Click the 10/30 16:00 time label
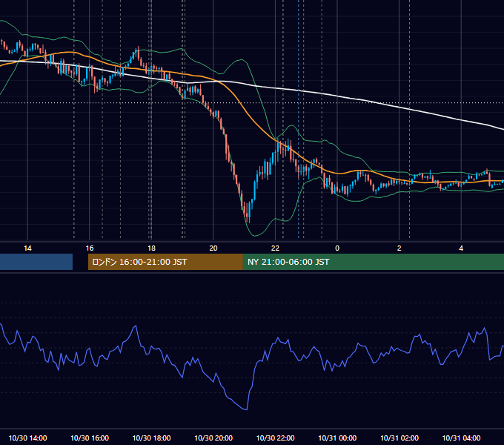504x445 pixels. [x=90, y=438]
